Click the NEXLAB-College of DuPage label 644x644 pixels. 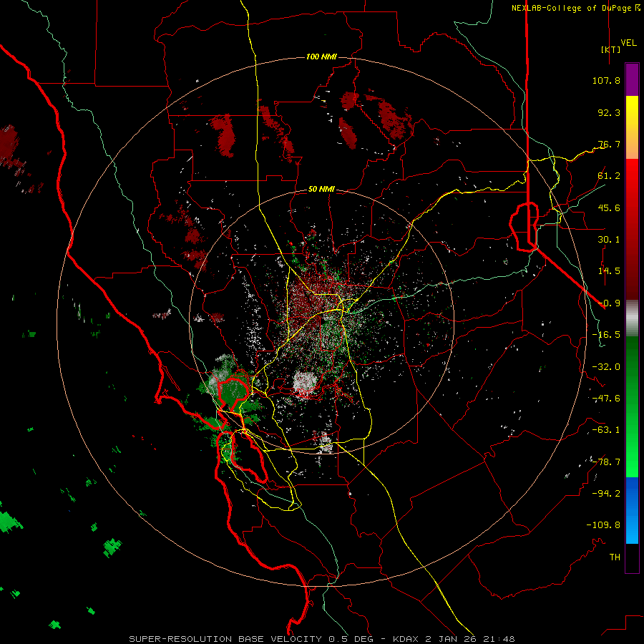[575, 8]
